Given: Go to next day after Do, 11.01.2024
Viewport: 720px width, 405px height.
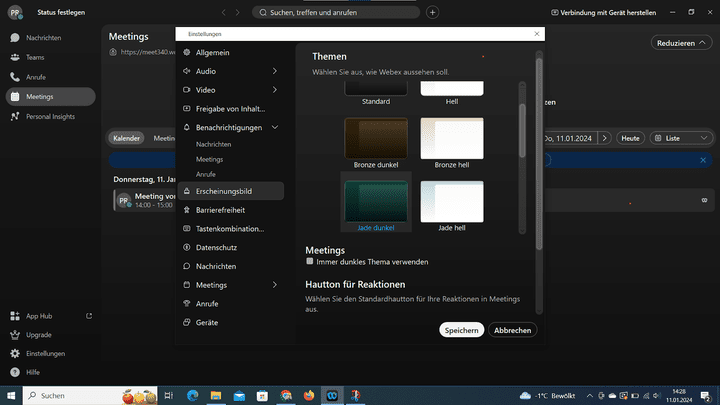Looking at the screenshot, I should (604, 138).
